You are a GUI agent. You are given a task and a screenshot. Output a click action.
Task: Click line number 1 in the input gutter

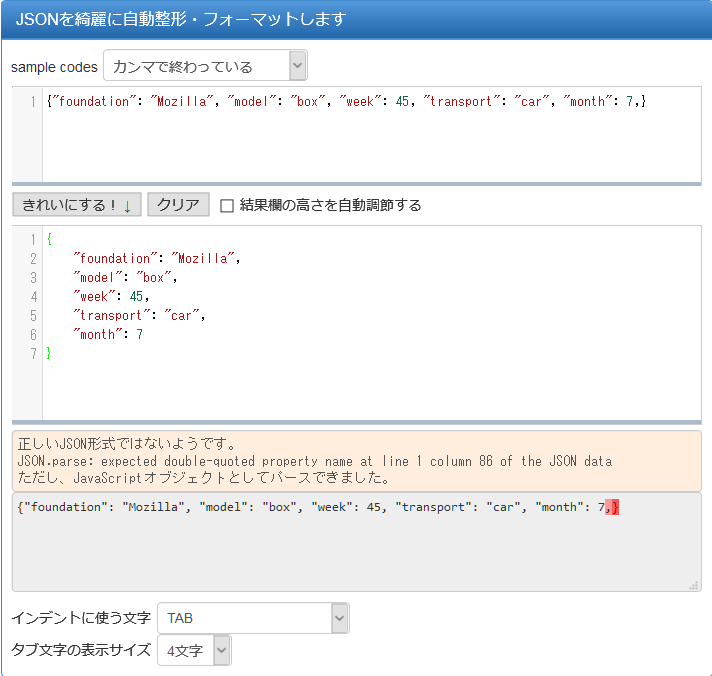33,102
